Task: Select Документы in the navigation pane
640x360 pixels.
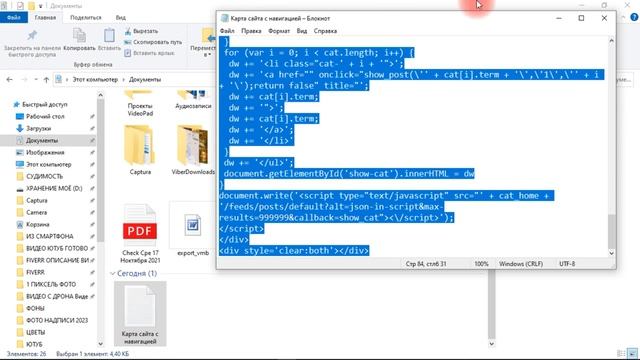Action: tap(42, 140)
